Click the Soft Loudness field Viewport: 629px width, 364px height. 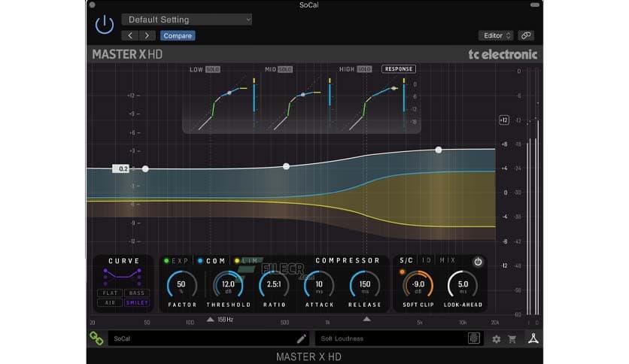pyautogui.click(x=398, y=338)
